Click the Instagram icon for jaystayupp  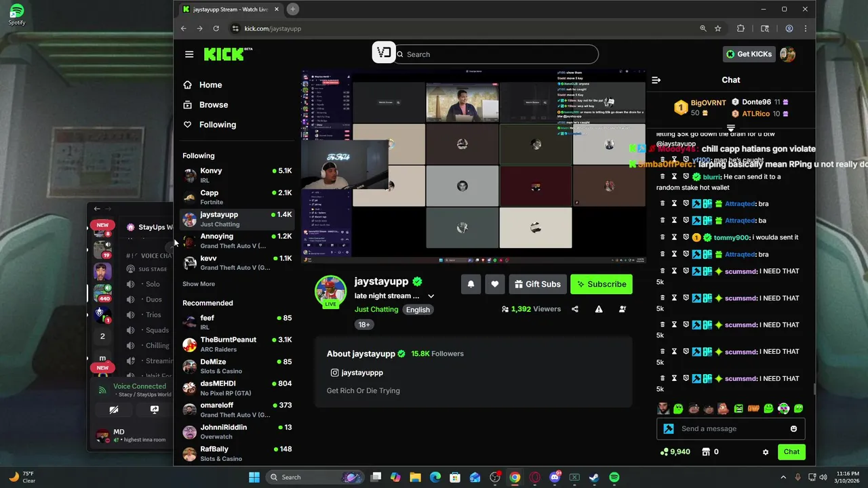tap(334, 373)
